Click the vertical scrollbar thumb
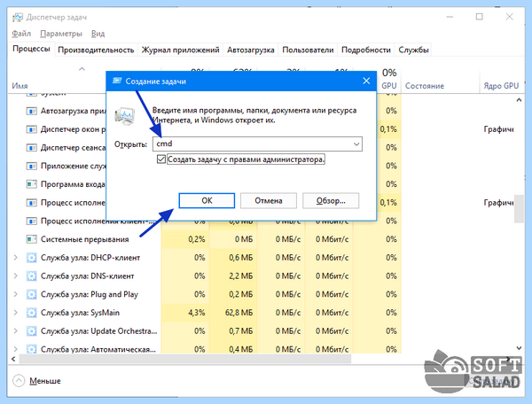The height and width of the screenshot is (404, 532). coord(519,208)
